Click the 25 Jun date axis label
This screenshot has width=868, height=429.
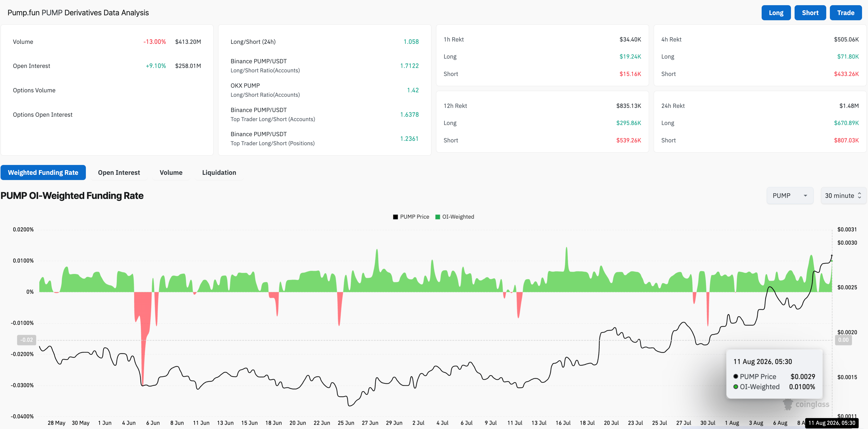[x=346, y=423]
